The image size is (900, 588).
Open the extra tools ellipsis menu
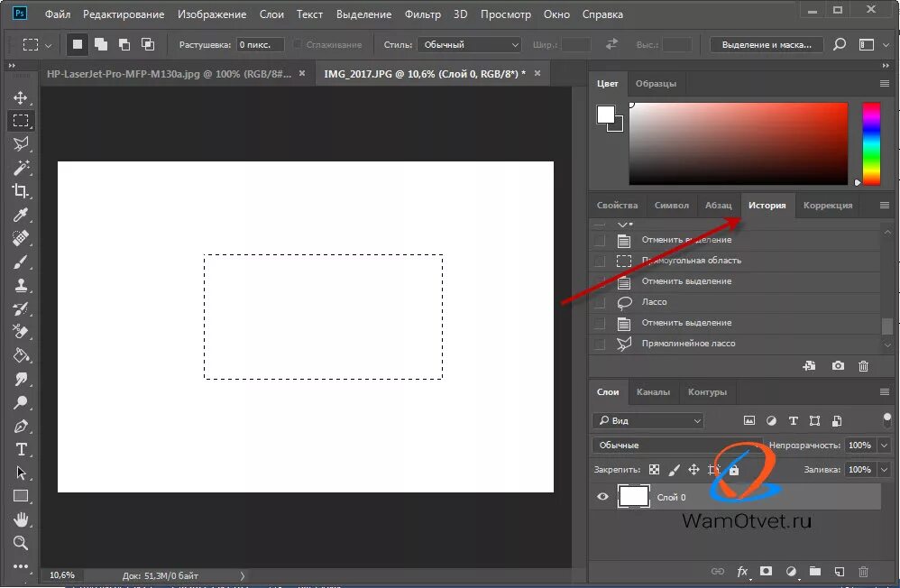(x=21, y=566)
